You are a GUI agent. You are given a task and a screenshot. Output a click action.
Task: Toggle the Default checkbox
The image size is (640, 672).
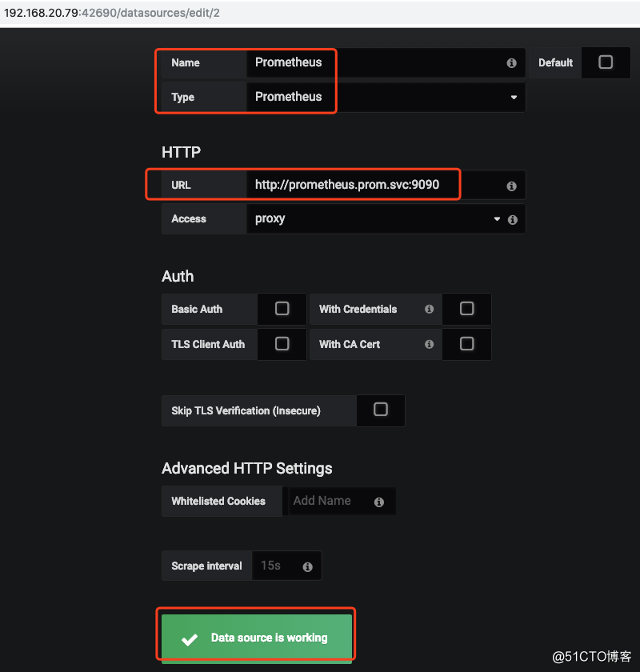coord(606,62)
